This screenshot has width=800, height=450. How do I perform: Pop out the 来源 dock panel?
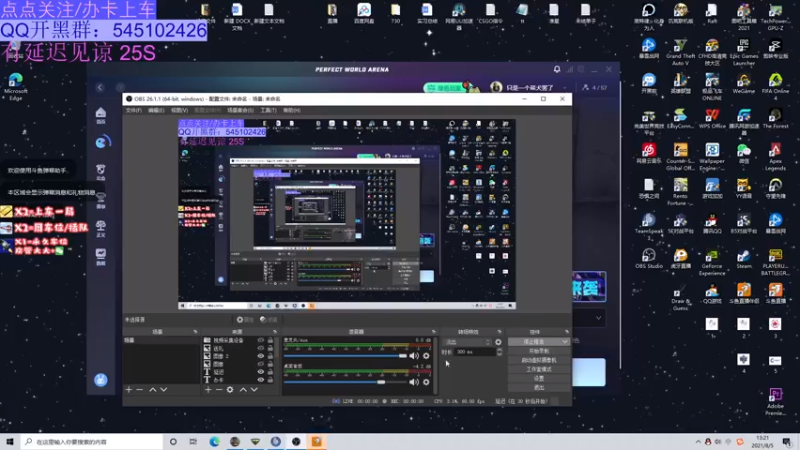(274, 332)
